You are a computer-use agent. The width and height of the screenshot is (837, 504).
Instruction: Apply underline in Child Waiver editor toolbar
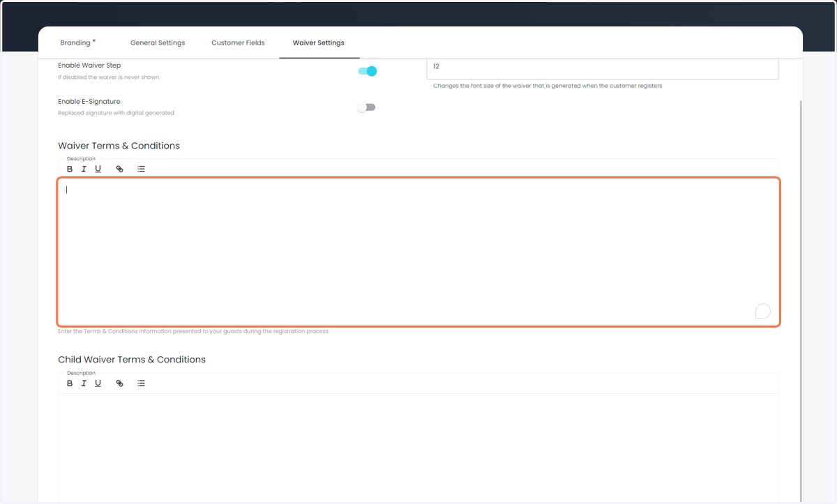98,383
